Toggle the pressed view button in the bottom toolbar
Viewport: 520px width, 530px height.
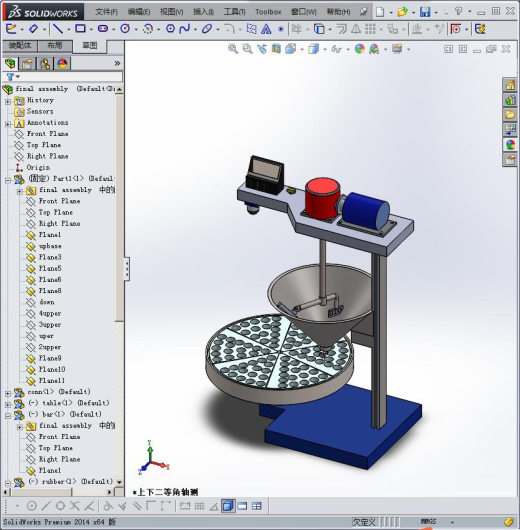tap(228, 506)
